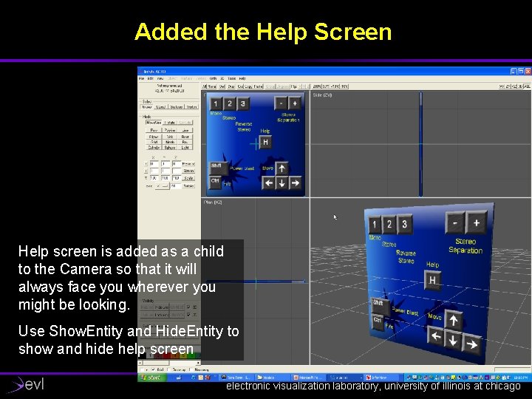
Task: Click the Paste toolbar button
Action: (258, 86)
